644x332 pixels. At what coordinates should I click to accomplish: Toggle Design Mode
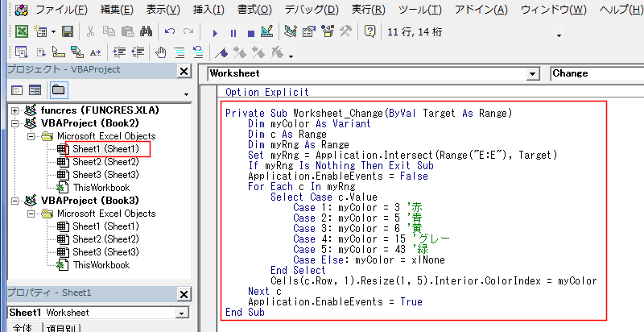267,31
